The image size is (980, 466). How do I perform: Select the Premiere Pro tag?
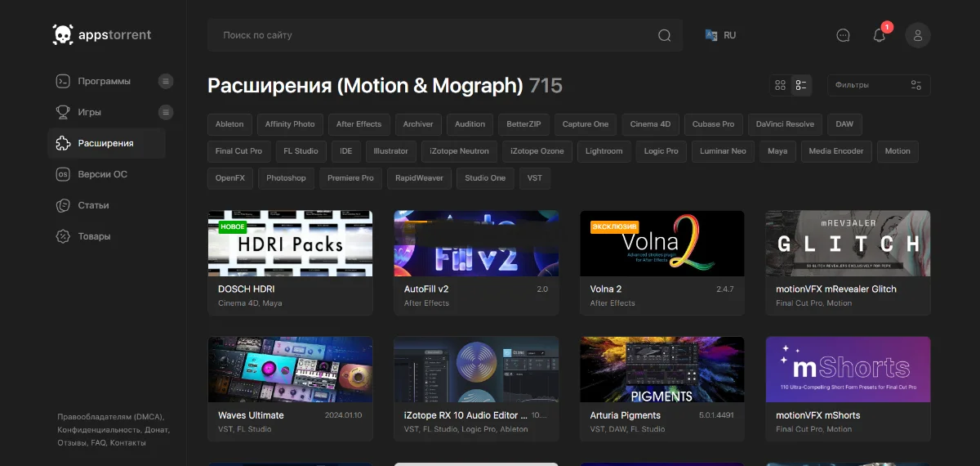(x=350, y=178)
